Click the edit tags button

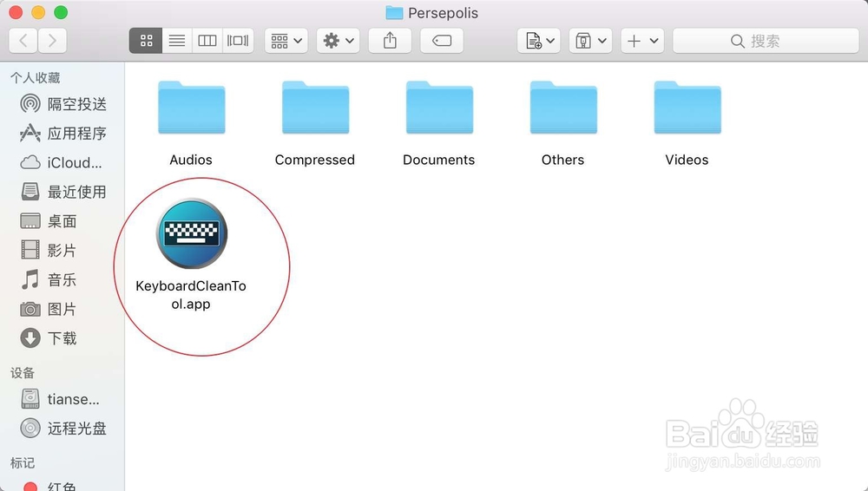click(442, 41)
